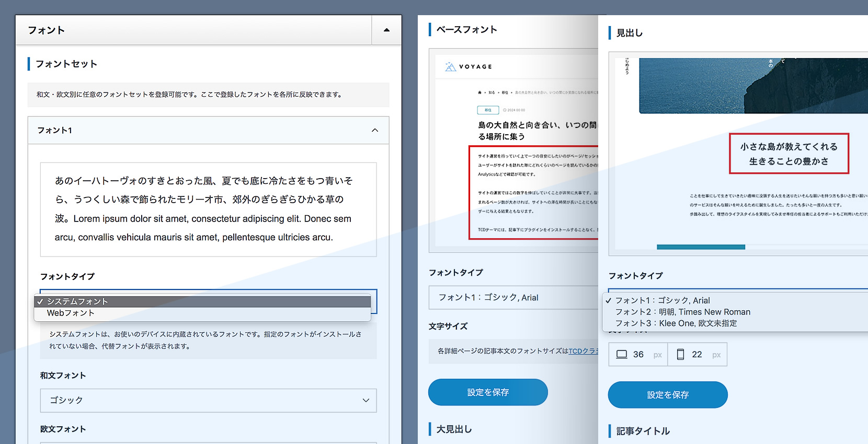Select システムフォント in the font type list
Viewport: 868px width, 444px height.
coord(77,301)
